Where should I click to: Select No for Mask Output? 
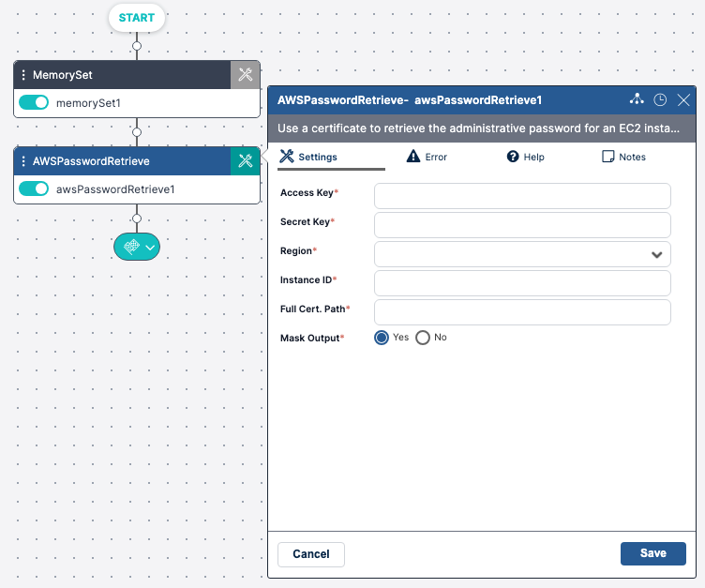click(x=423, y=338)
